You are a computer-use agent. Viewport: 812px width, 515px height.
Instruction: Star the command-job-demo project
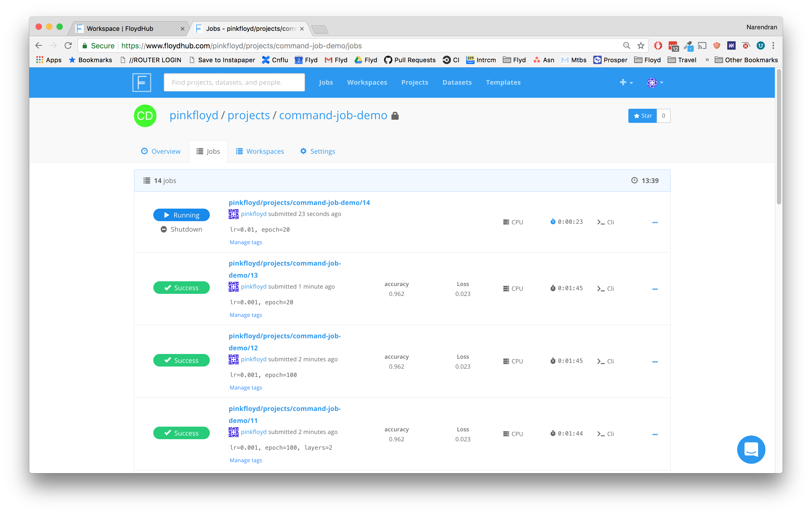(642, 116)
